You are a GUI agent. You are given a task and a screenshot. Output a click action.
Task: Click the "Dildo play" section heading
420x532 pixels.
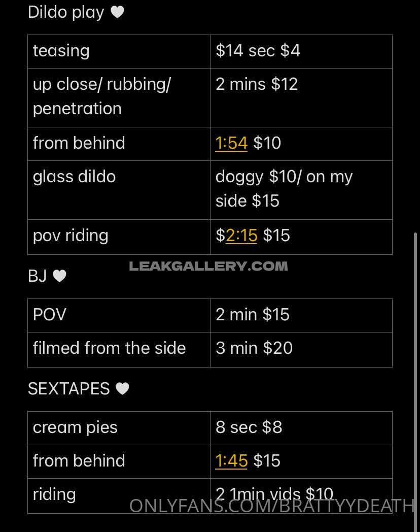click(x=66, y=12)
